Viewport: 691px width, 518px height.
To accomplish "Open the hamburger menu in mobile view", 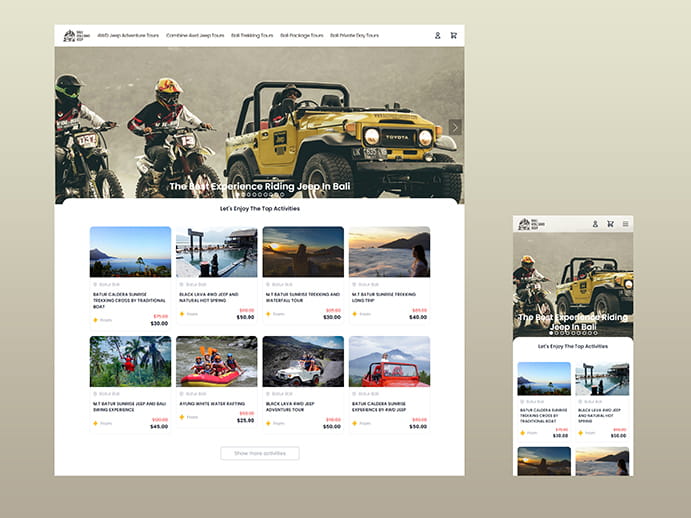I will coord(626,224).
